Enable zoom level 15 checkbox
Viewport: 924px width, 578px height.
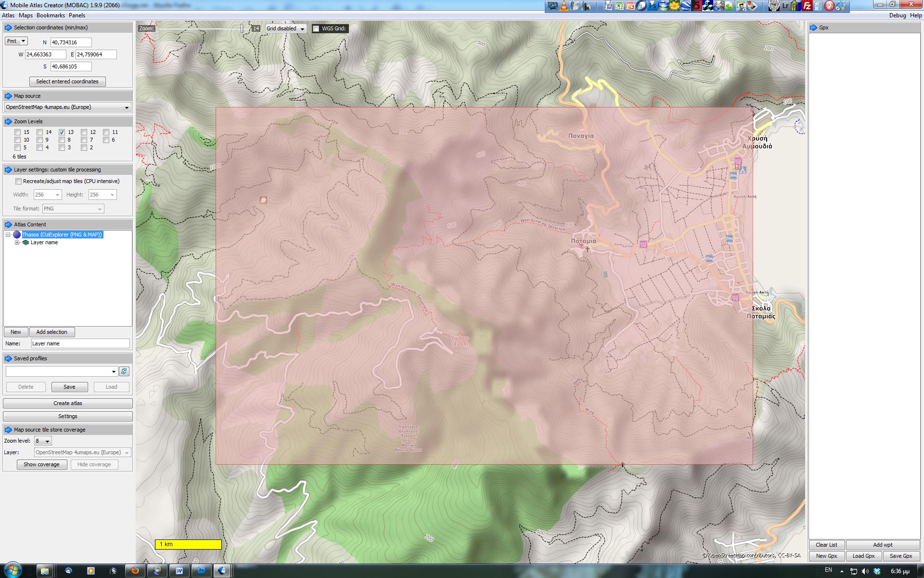point(18,132)
